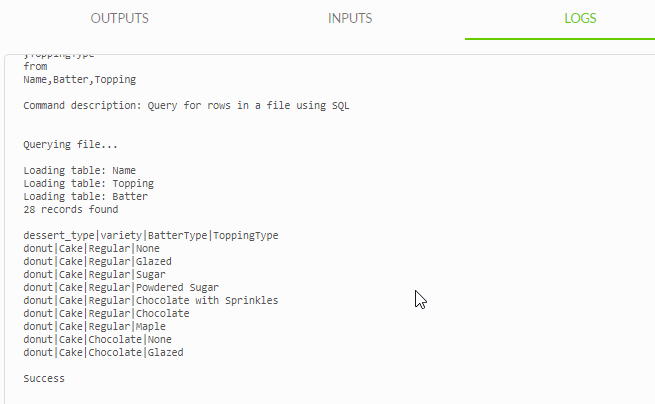655x404 pixels.
Task: Click the 'Command description' log line
Action: coord(186,105)
